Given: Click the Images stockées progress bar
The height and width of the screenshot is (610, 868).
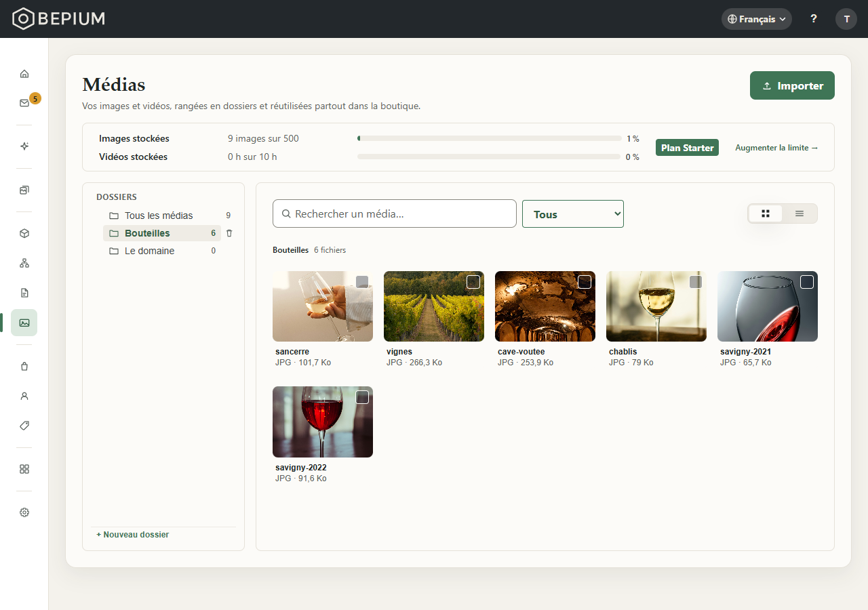Looking at the screenshot, I should click(x=490, y=138).
